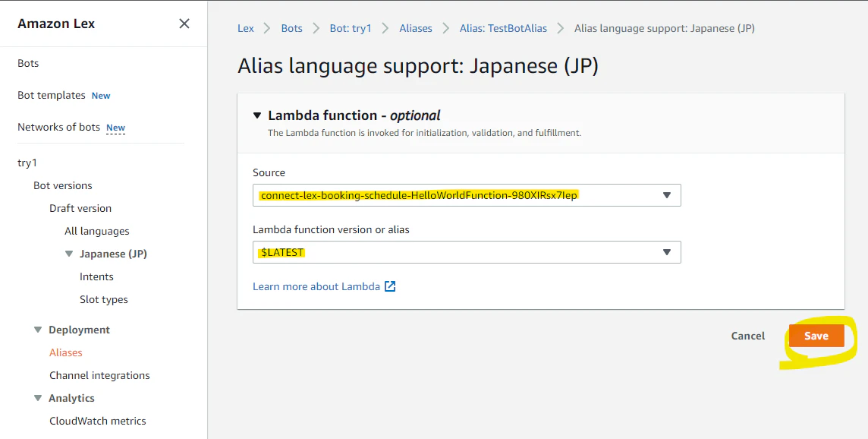Save the alias language settings

(x=816, y=336)
